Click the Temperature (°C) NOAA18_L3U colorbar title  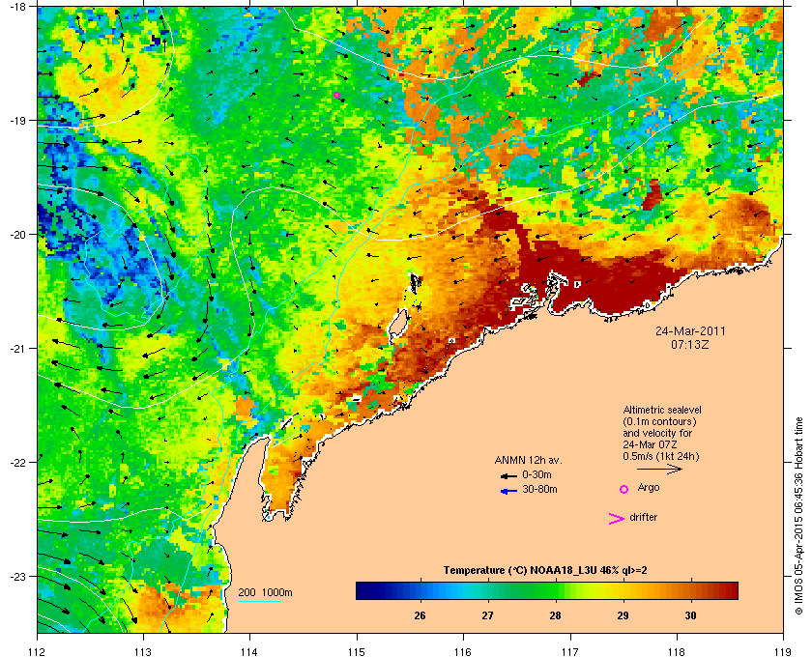click(x=545, y=571)
